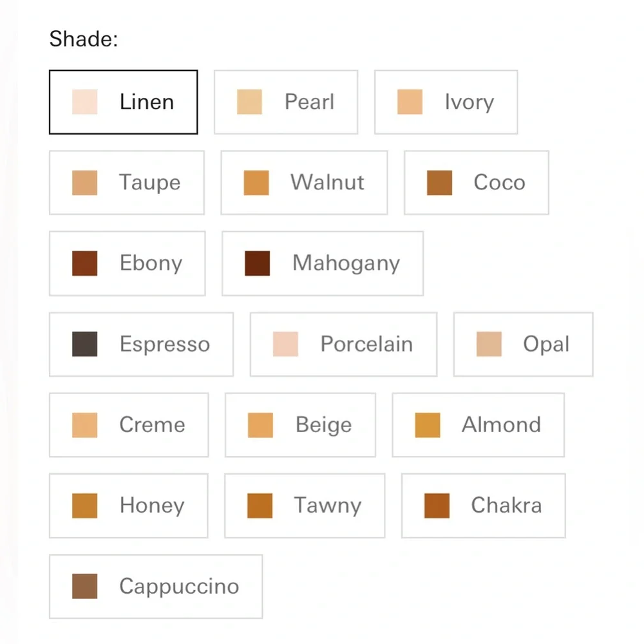Select the Espresso shade
Image resolution: width=644 pixels, height=644 pixels.
point(141,344)
